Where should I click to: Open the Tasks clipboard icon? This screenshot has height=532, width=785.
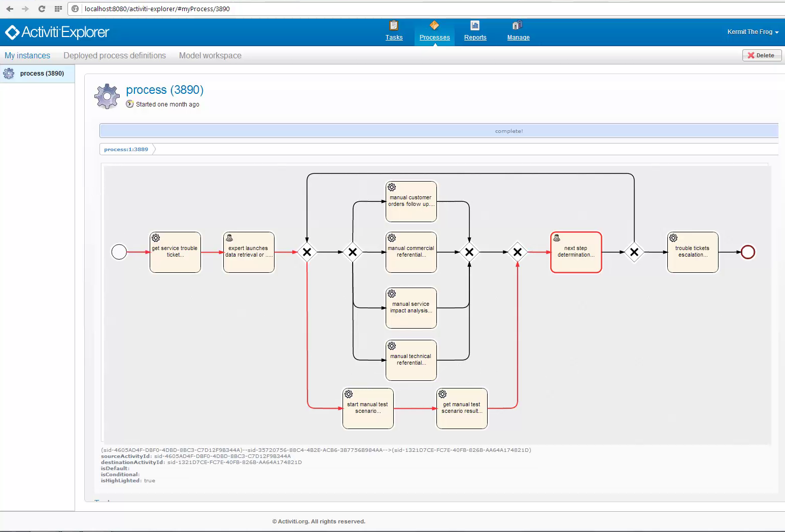[x=394, y=25]
